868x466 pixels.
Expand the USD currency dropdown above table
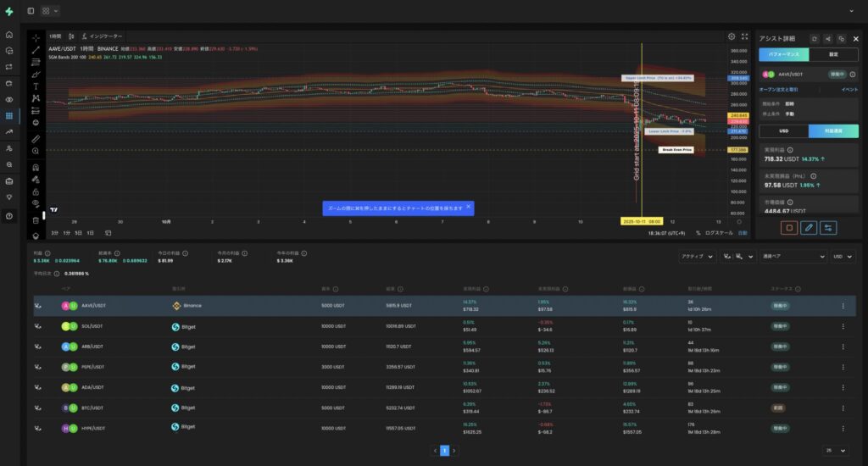coord(842,256)
